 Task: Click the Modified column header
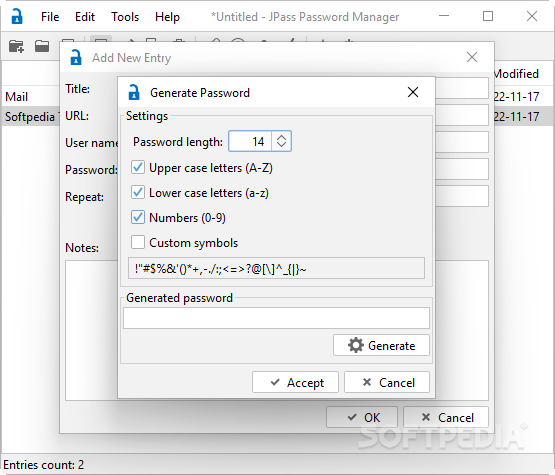[516, 74]
